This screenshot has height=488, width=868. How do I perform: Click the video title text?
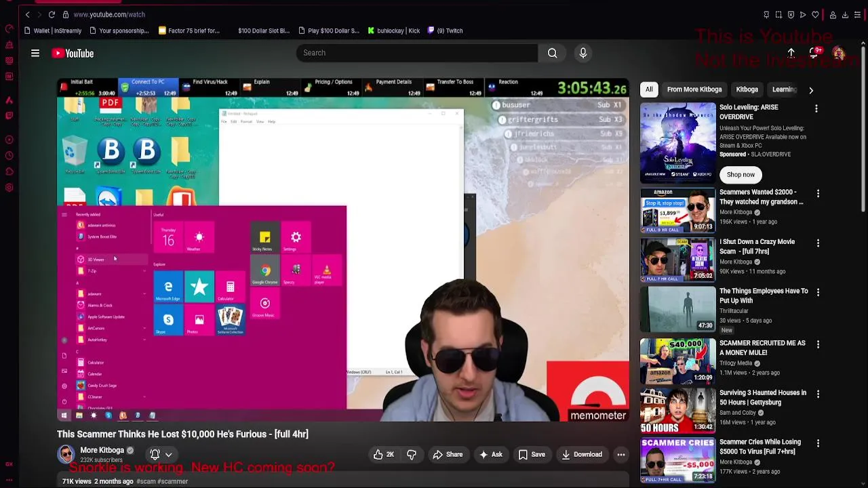click(x=182, y=434)
